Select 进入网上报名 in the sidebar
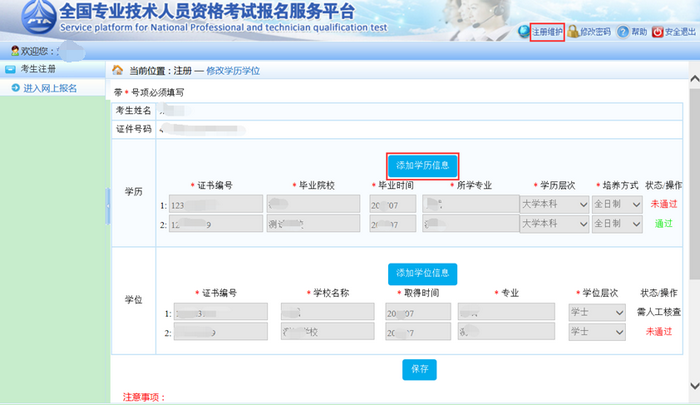Screen dimensions: 700x405 point(50,88)
